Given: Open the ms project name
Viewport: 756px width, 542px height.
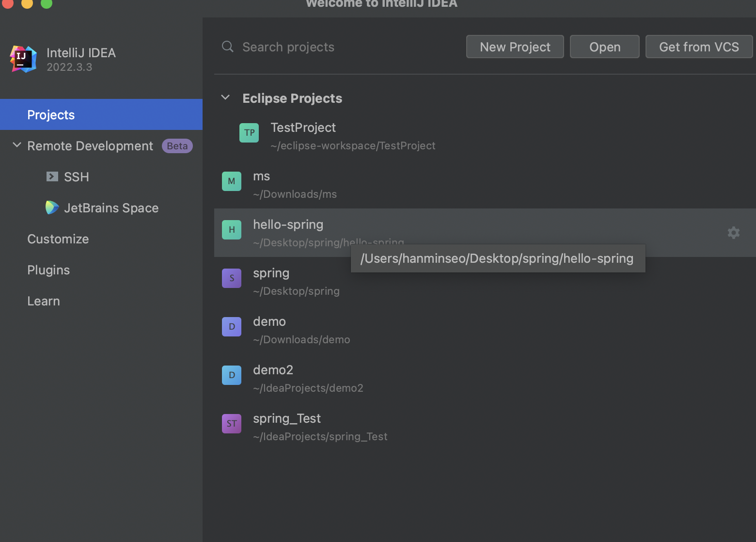Looking at the screenshot, I should pyautogui.click(x=262, y=176).
